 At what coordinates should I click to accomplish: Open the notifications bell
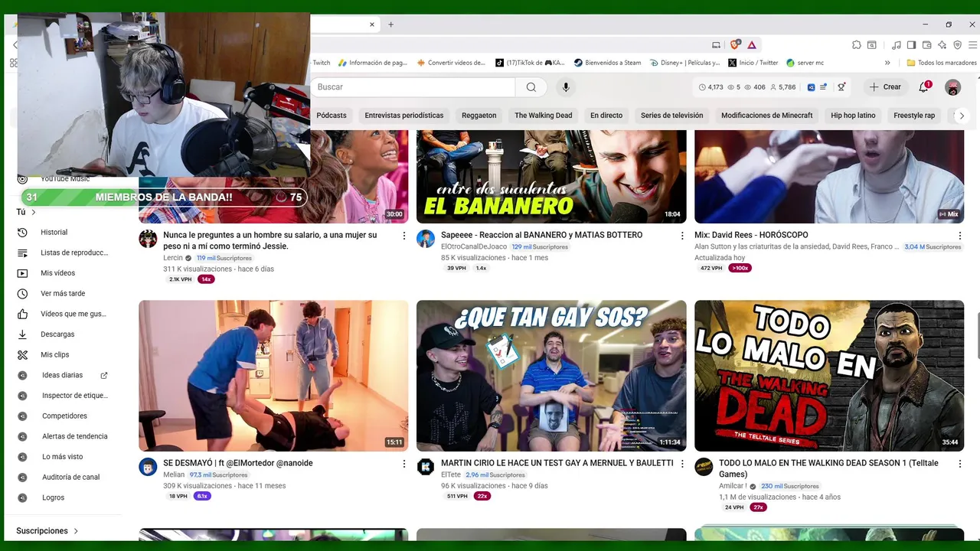[x=924, y=87]
